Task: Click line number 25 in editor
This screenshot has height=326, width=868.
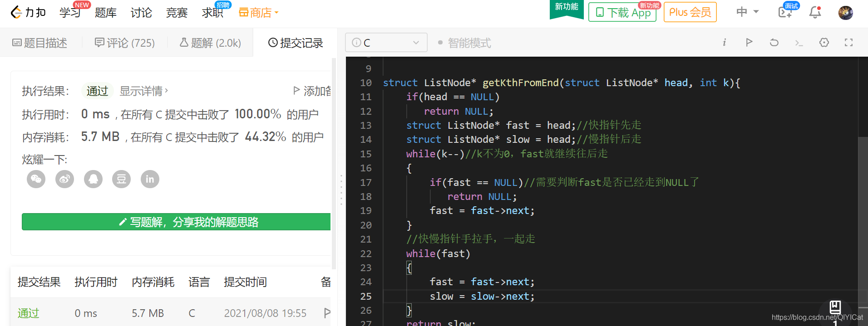Action: pos(366,296)
